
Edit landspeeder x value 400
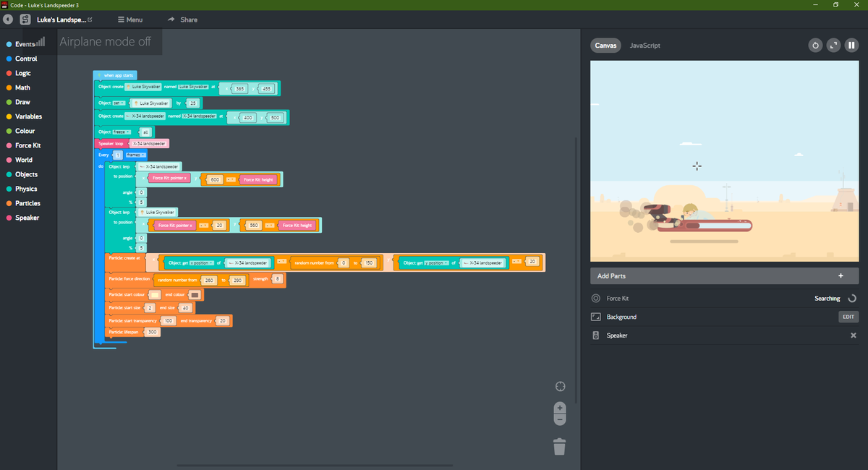pyautogui.click(x=248, y=117)
